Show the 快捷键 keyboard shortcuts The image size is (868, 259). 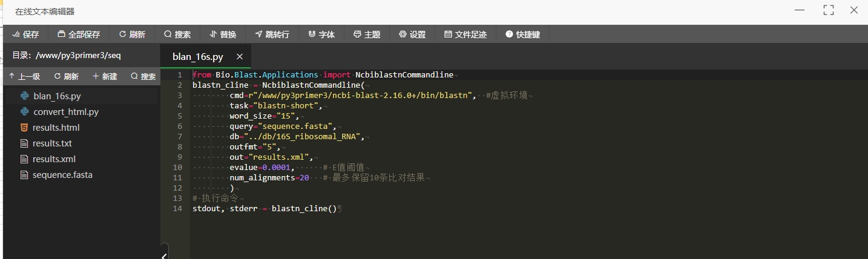522,34
